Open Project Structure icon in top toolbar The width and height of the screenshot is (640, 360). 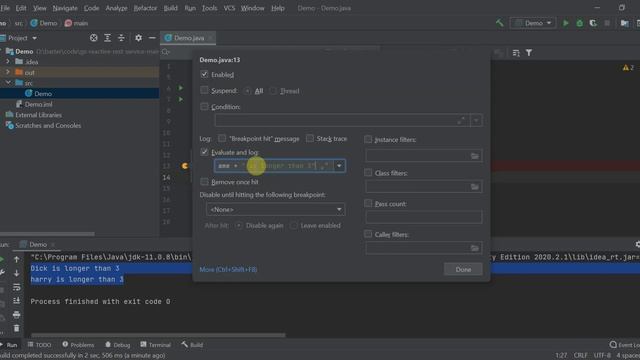click(x=624, y=23)
